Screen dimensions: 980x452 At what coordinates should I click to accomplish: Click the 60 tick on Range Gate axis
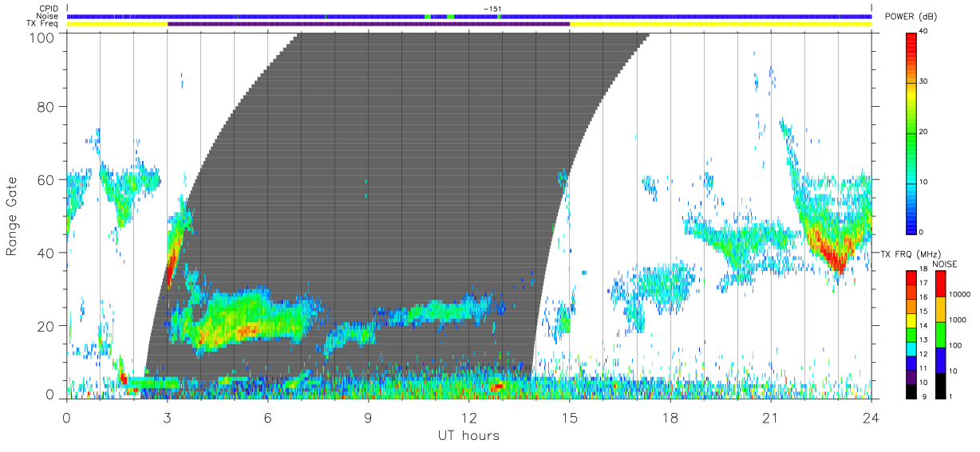pyautogui.click(x=47, y=179)
